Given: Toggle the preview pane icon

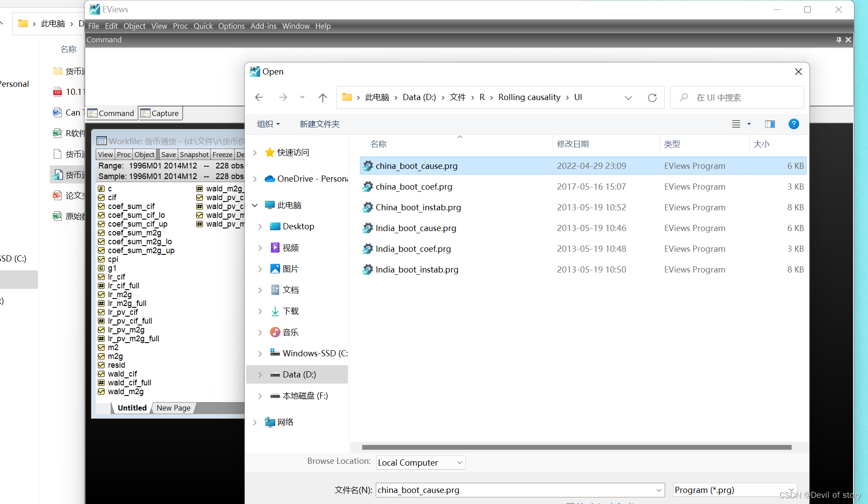Looking at the screenshot, I should tap(770, 124).
